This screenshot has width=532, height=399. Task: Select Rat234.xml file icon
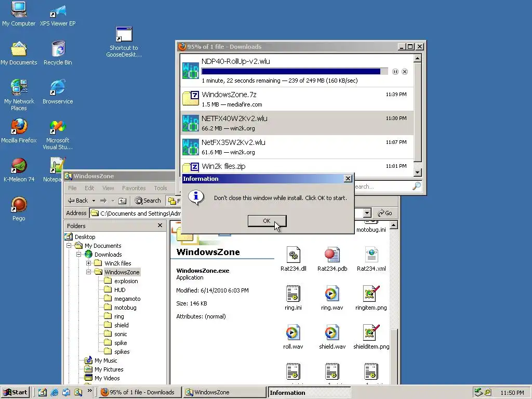pyautogui.click(x=371, y=259)
